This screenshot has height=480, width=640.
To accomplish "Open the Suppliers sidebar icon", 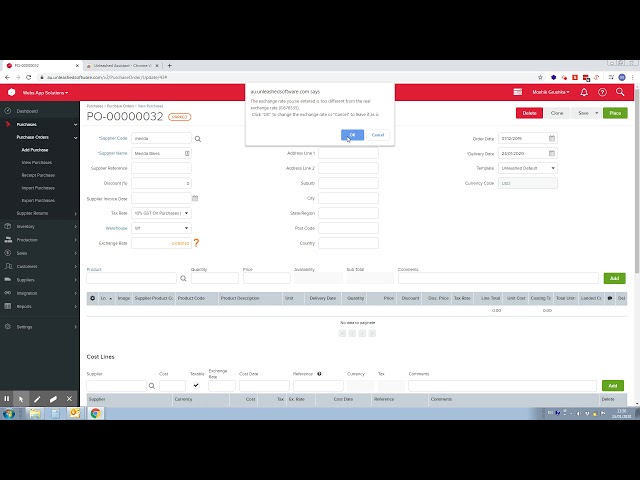I will tap(8, 280).
